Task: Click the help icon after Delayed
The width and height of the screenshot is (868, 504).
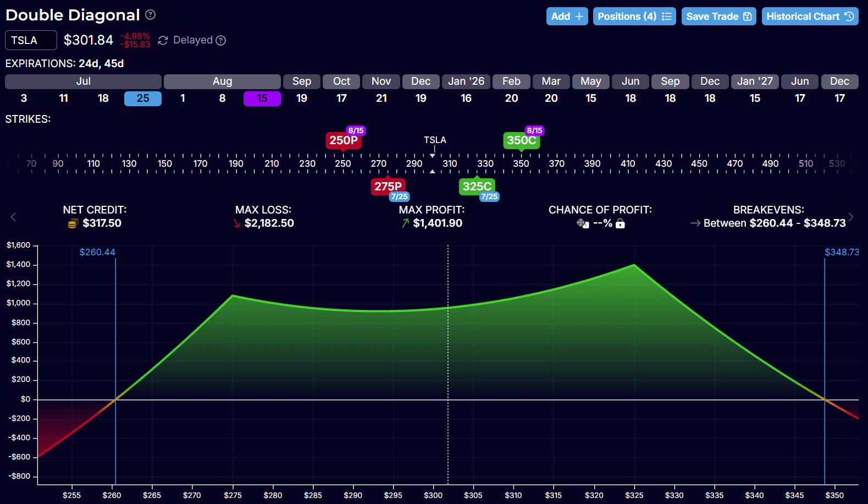Action: [x=221, y=40]
